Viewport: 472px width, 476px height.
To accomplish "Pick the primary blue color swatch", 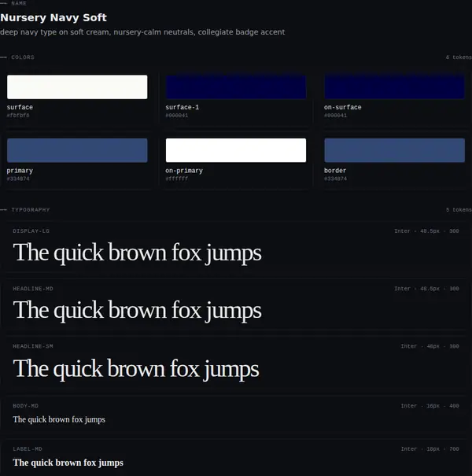I will (77, 150).
